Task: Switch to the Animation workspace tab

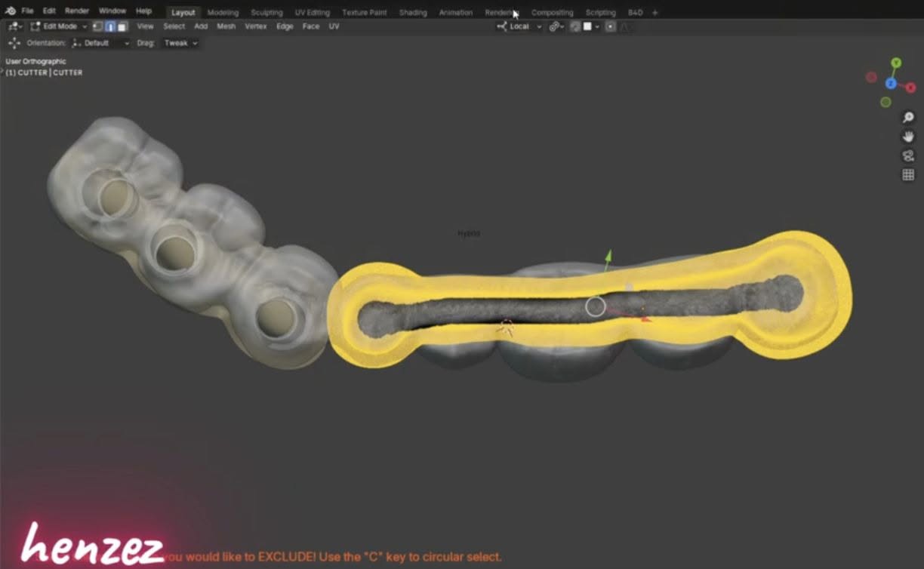Action: (x=456, y=13)
